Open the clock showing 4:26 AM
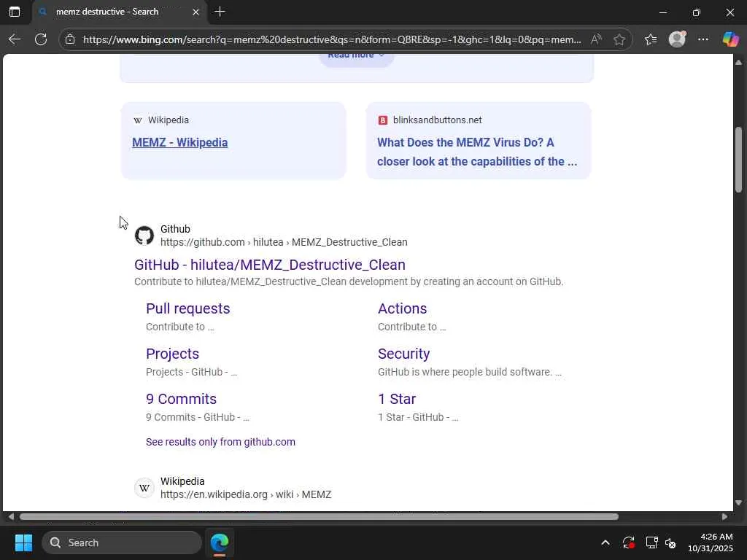 click(711, 542)
